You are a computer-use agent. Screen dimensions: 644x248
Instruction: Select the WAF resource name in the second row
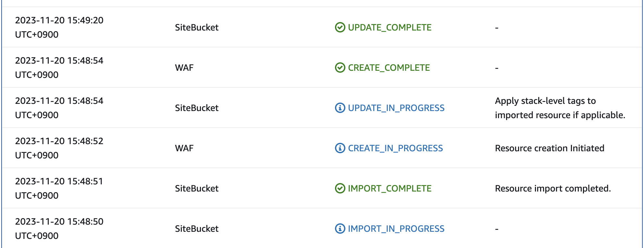[x=184, y=68]
